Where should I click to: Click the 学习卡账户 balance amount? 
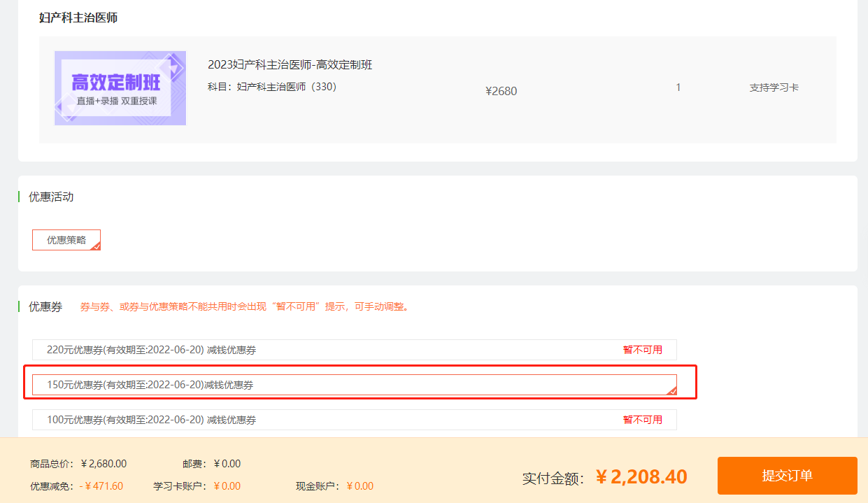227,486
